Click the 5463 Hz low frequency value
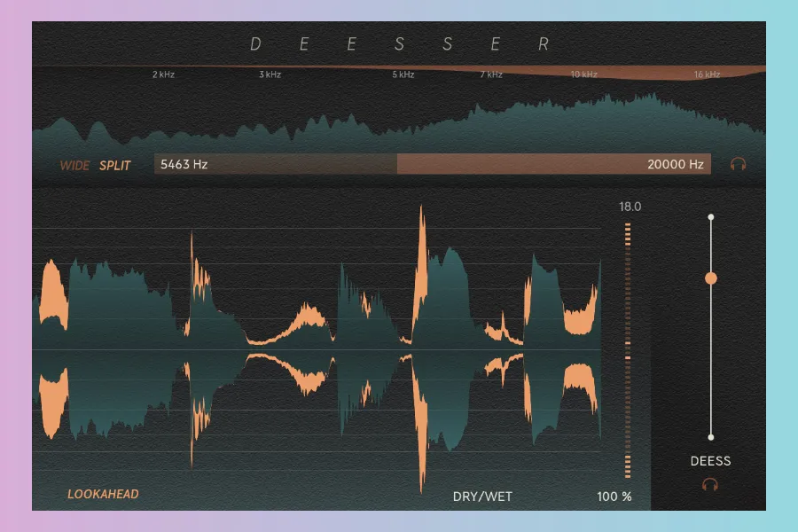 coord(184,164)
